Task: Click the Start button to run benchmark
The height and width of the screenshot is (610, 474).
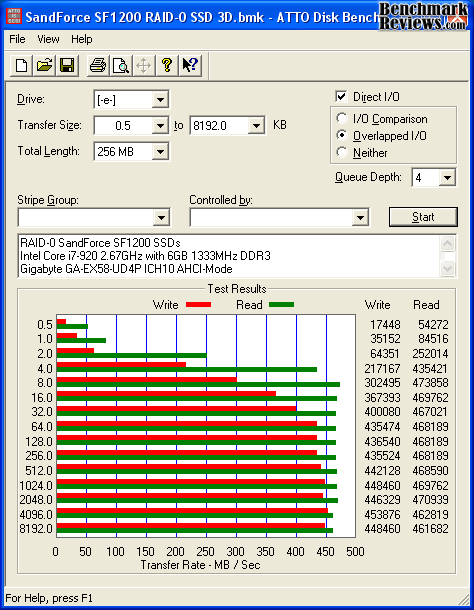Action: click(423, 217)
